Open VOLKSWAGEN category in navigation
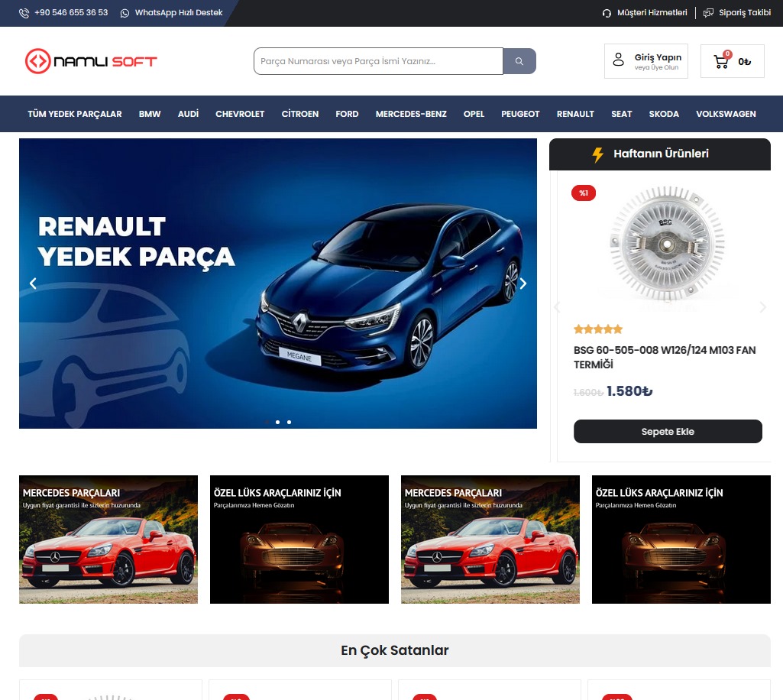The width and height of the screenshot is (783, 700). pos(726,114)
